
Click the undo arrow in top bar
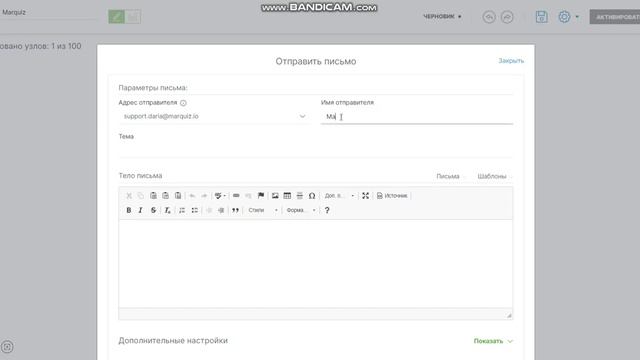(x=489, y=17)
